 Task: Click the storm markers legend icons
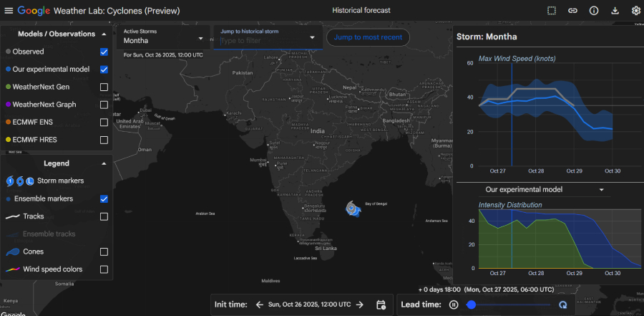coord(20,181)
